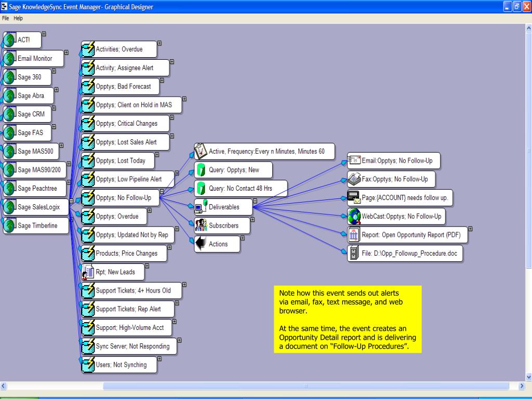Select the Support Tickets; Rep Alert event
The height and width of the screenshot is (399, 532).
point(128,309)
